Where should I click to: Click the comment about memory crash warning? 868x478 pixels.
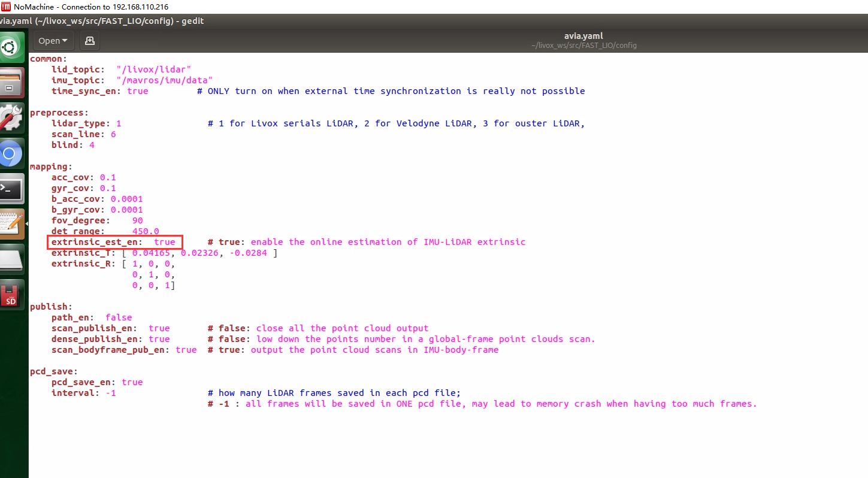[482, 404]
